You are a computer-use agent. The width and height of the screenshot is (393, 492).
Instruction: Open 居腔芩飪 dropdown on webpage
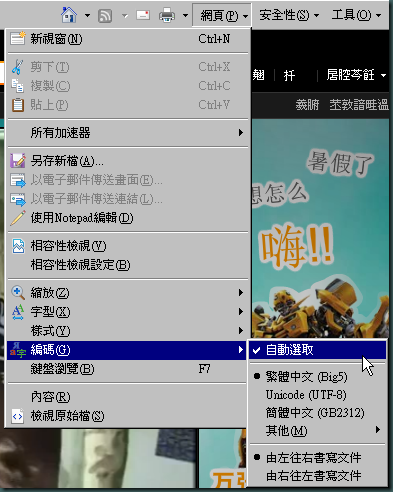click(x=356, y=75)
